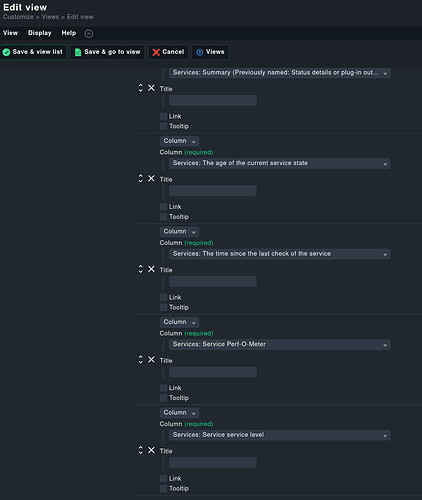Image resolution: width=422 pixels, height=500 pixels.
Task: Go to Customize in breadcrumb
Action: point(18,17)
